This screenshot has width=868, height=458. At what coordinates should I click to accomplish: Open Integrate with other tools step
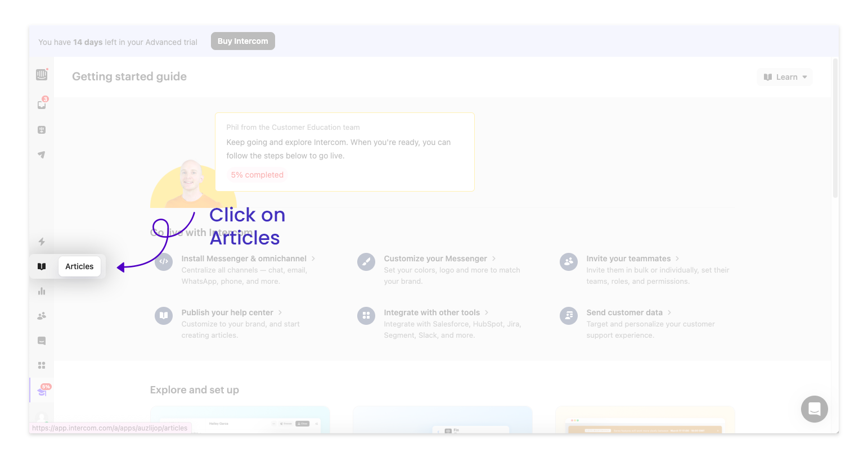click(x=432, y=312)
